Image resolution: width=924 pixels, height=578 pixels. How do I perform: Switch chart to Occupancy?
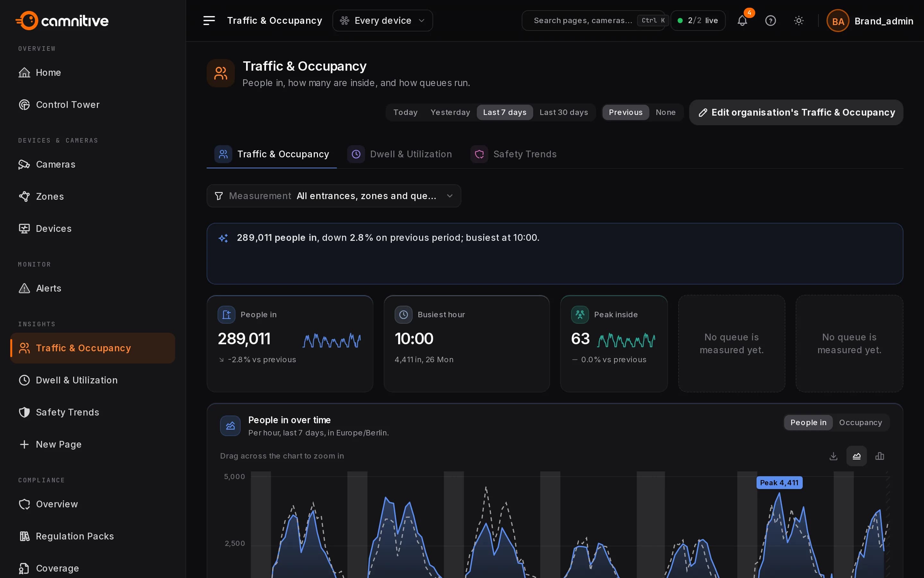pyautogui.click(x=860, y=422)
